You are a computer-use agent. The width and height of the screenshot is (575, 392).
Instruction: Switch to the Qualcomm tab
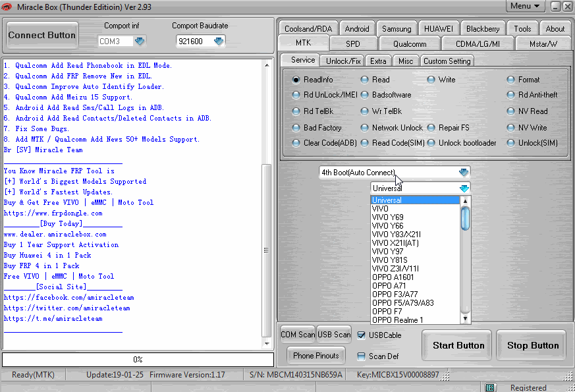tap(409, 44)
